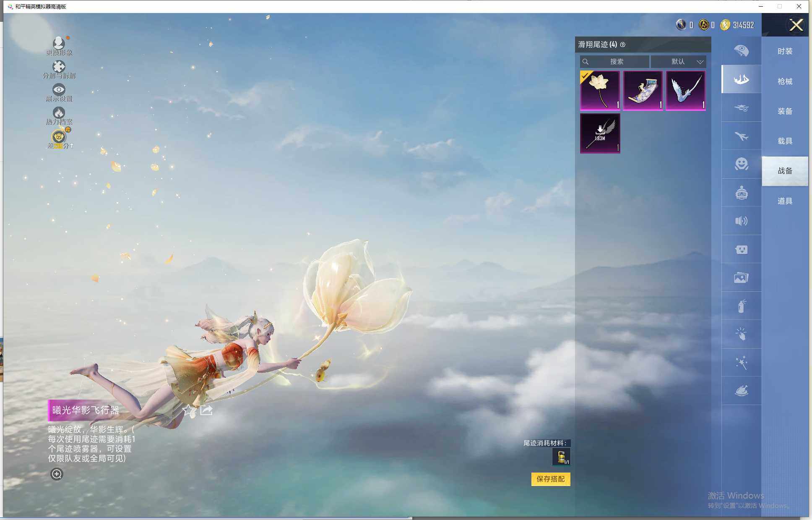This screenshot has width=812, height=520.
Task: Click the 保存搭配 button
Action: tap(550, 479)
